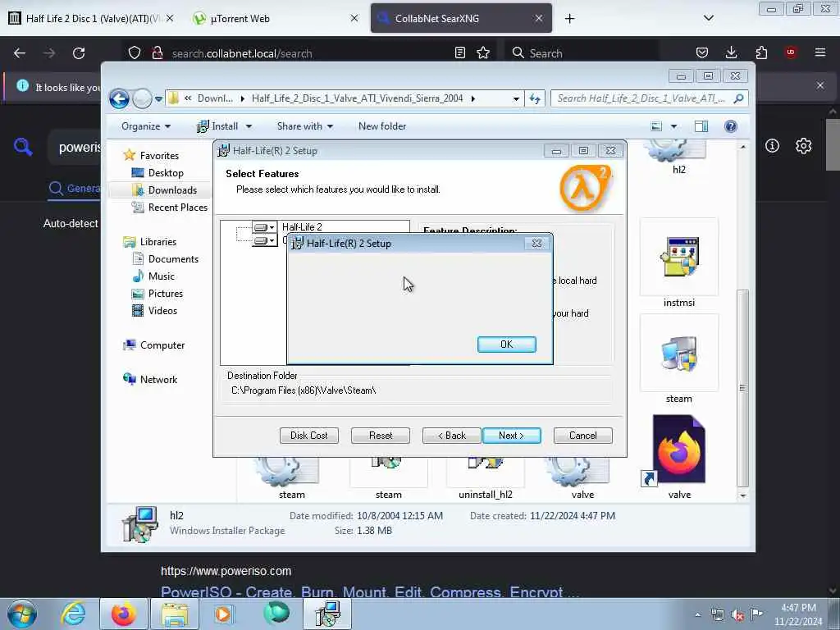Open SearXNG preferences gear icon
840x630 pixels.
coord(803,146)
